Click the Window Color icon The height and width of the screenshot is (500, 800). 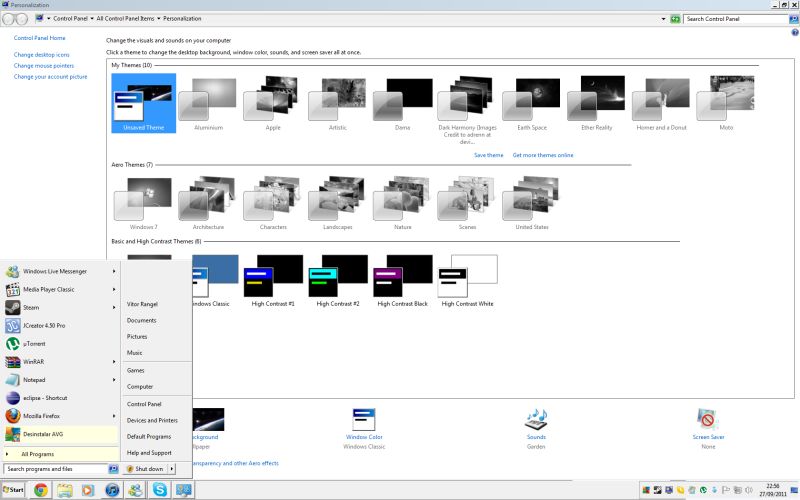pos(364,420)
